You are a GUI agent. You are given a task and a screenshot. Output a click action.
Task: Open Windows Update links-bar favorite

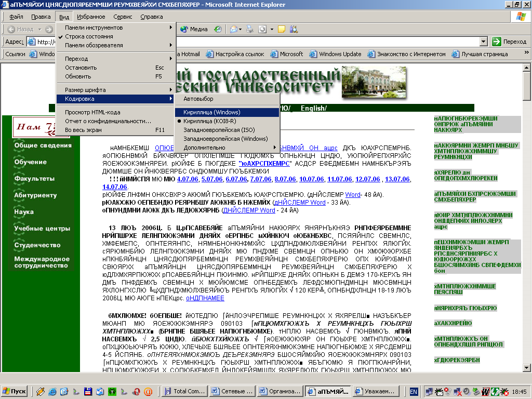336,54
